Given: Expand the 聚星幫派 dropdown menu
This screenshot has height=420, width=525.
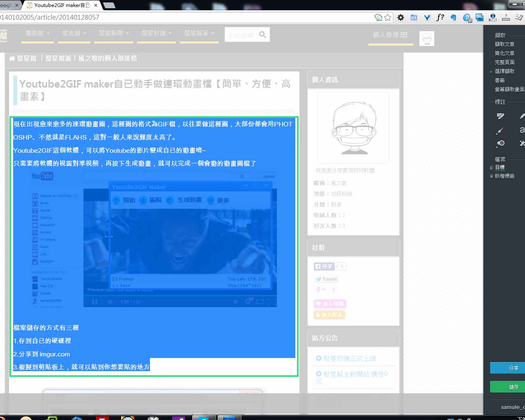Looking at the screenshot, I should tap(199, 33).
